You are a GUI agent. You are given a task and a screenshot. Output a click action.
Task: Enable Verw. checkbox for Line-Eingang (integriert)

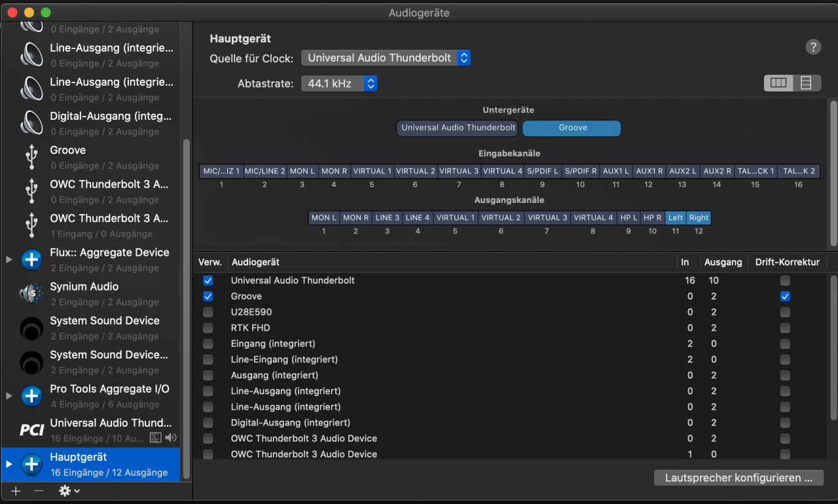click(208, 359)
